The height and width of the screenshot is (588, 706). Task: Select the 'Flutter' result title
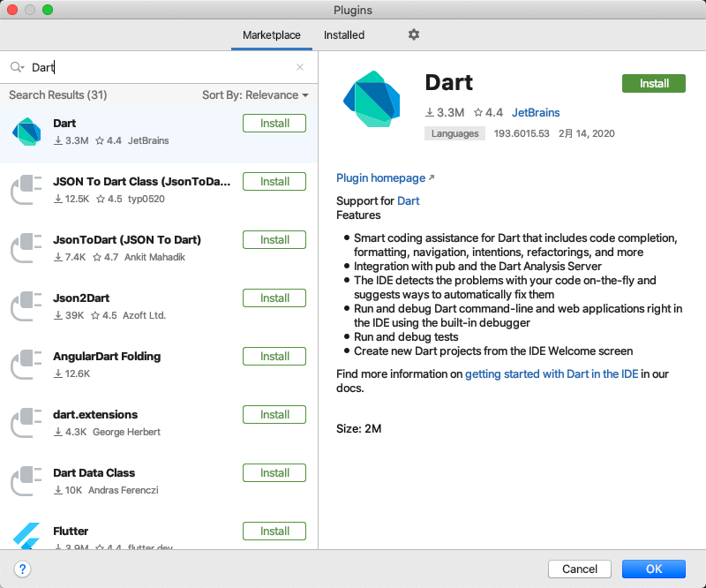click(71, 531)
